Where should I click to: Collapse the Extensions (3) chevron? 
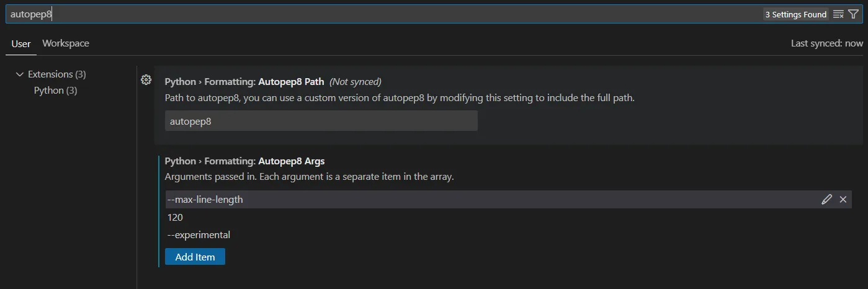point(19,74)
